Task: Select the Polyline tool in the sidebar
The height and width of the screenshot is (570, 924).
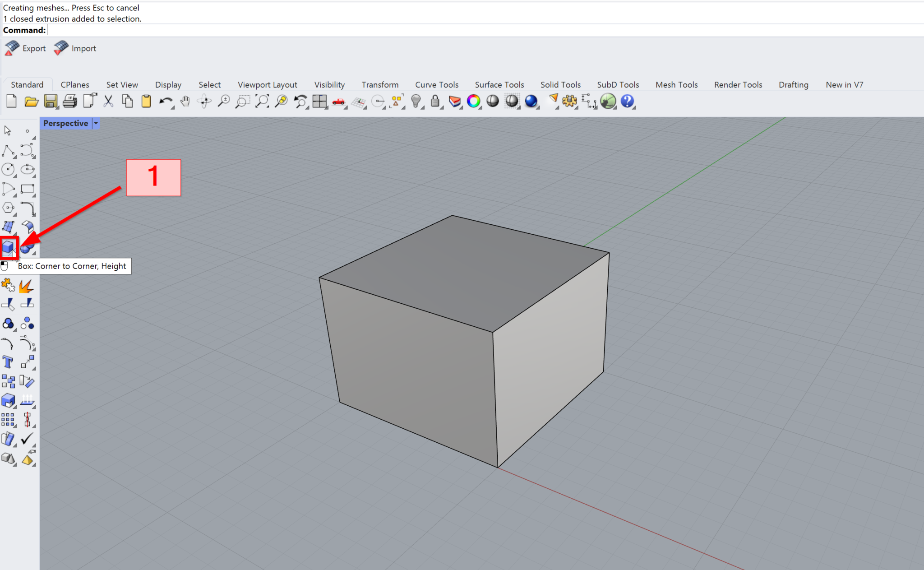Action: pyautogui.click(x=9, y=150)
